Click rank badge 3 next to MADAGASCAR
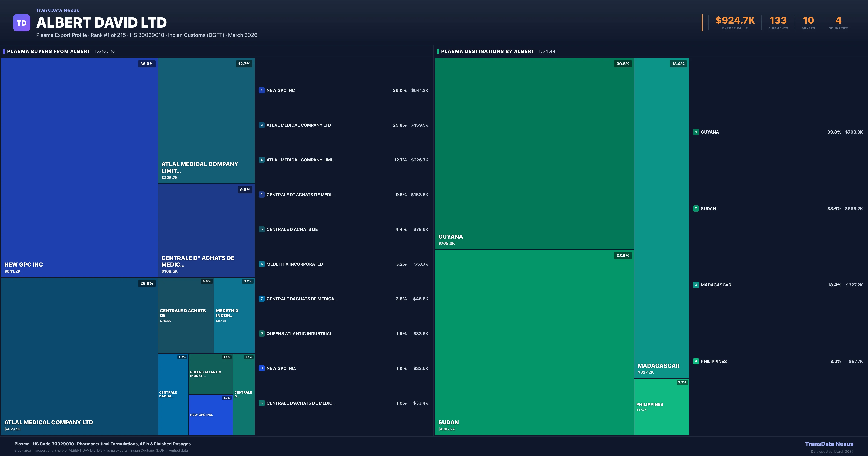This screenshot has height=456, width=868. click(x=696, y=285)
